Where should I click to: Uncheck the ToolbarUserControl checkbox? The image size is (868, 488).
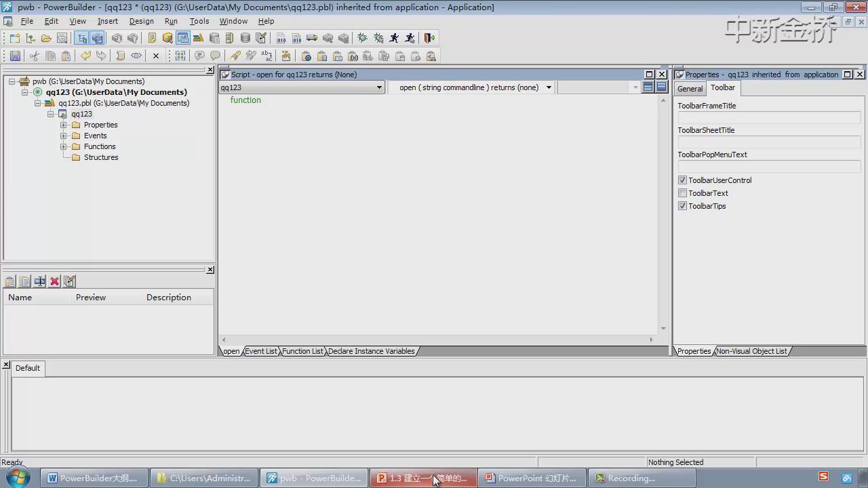point(683,180)
